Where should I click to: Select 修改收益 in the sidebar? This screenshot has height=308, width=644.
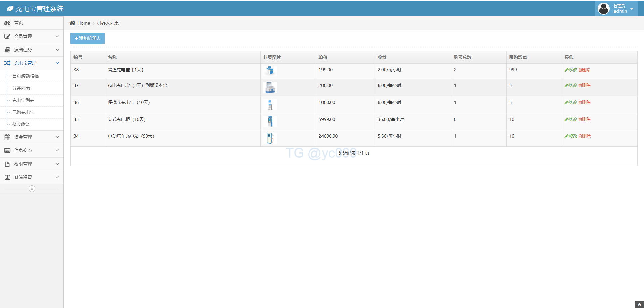(21, 124)
